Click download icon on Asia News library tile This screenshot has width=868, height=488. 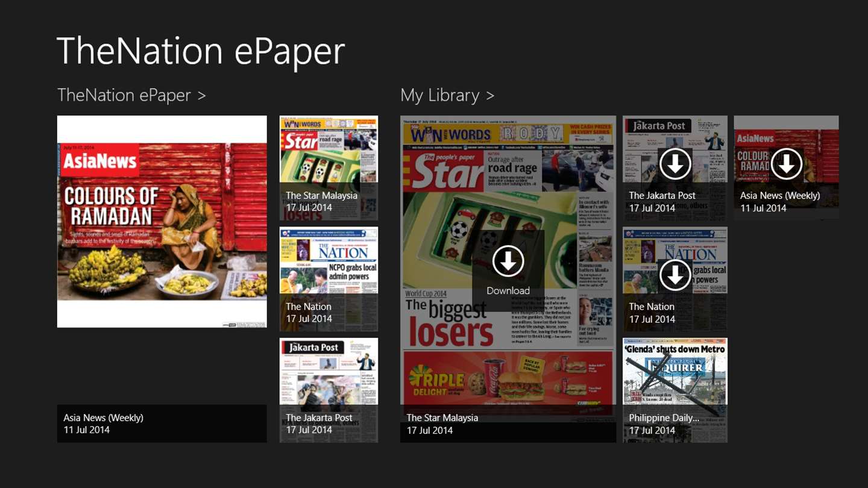click(x=786, y=163)
